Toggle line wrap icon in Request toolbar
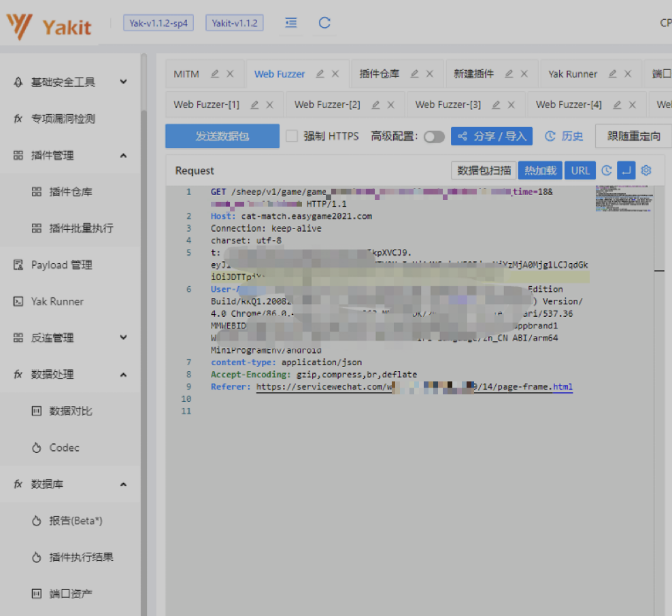Viewport: 672px width, 616px height. (626, 171)
